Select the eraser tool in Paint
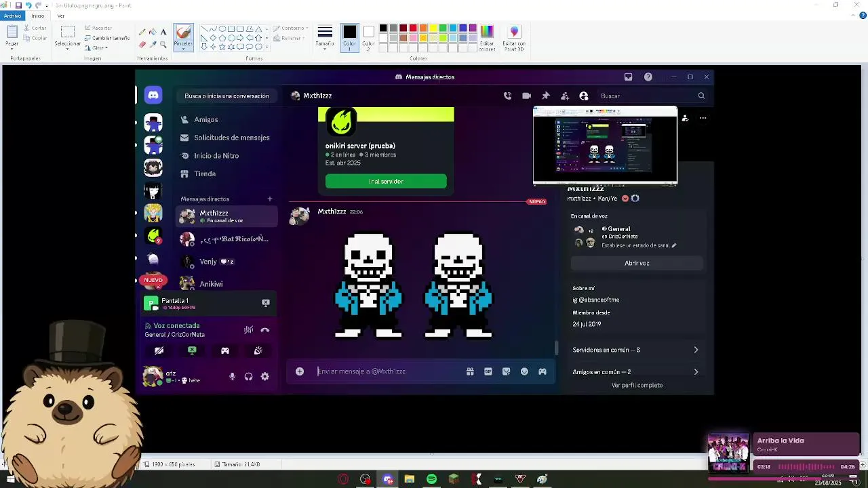Screen dimensions: 868x488 [x=142, y=45]
